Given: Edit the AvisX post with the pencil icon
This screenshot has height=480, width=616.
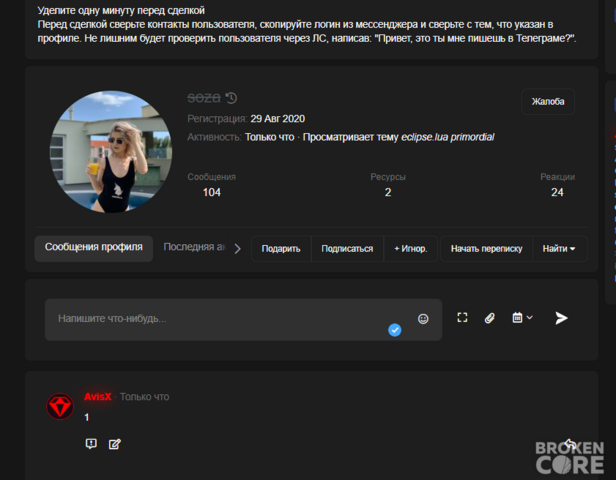Looking at the screenshot, I should coord(115,444).
